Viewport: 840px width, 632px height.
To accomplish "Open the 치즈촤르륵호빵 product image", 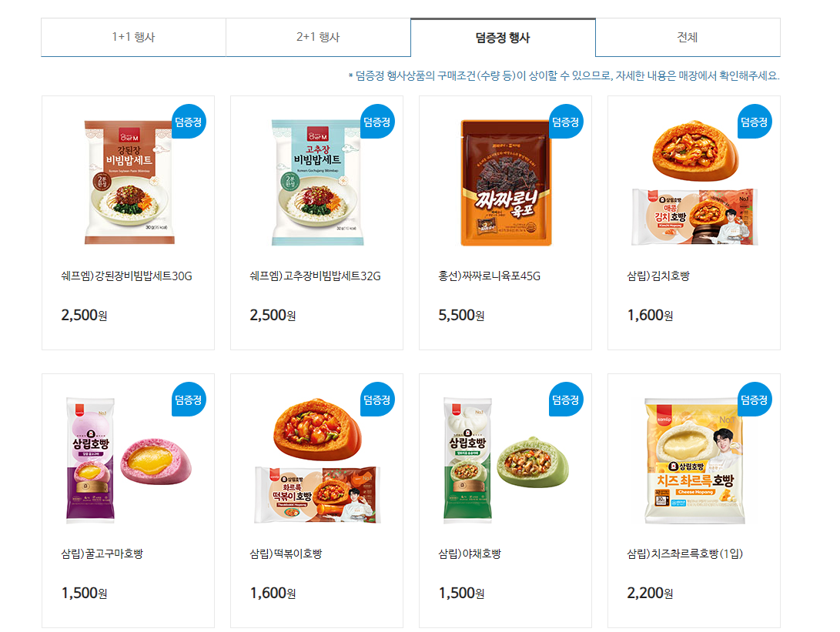I will [x=694, y=460].
